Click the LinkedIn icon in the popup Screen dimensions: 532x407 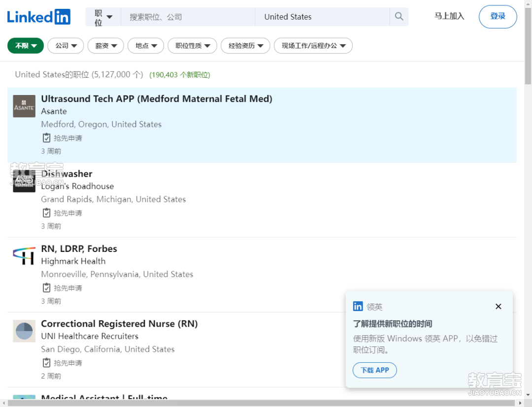pyautogui.click(x=358, y=306)
